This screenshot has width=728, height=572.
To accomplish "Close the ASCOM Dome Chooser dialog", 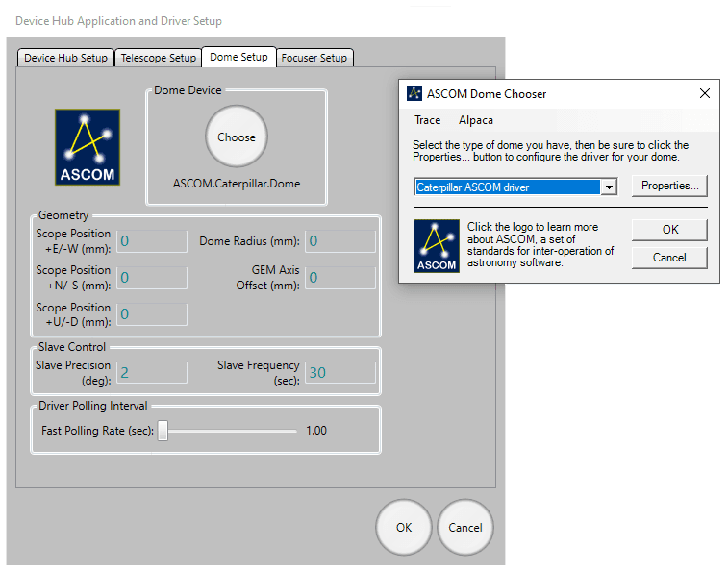I will [x=704, y=94].
